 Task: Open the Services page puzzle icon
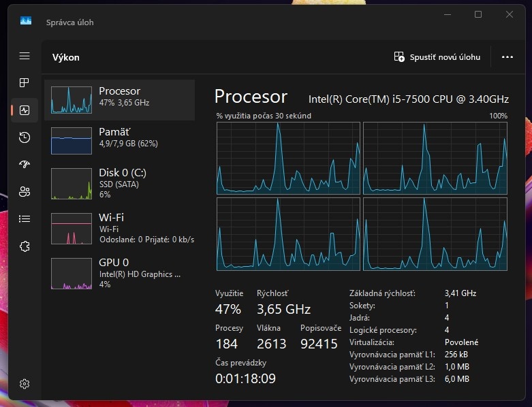point(25,246)
